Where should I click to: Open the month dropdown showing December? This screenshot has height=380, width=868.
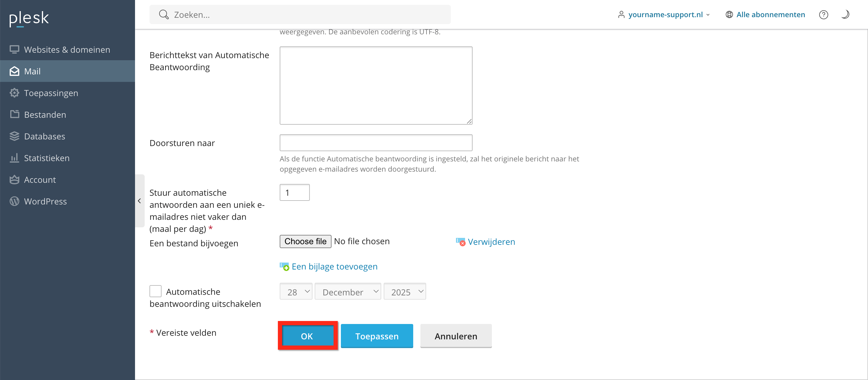tap(348, 291)
